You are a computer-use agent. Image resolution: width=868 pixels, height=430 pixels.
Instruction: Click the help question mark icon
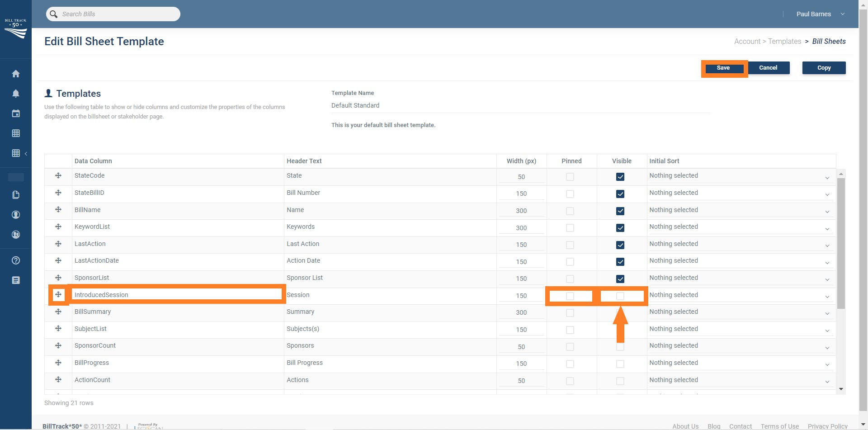pos(16,260)
